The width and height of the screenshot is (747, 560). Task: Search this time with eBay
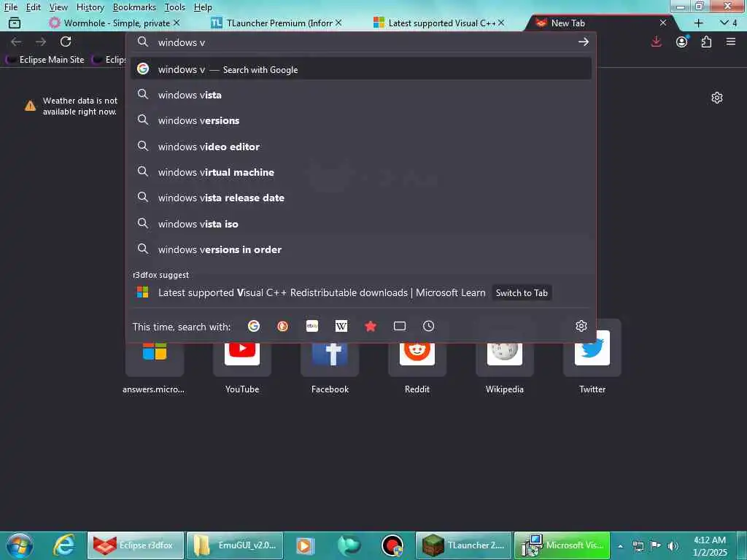(x=312, y=326)
